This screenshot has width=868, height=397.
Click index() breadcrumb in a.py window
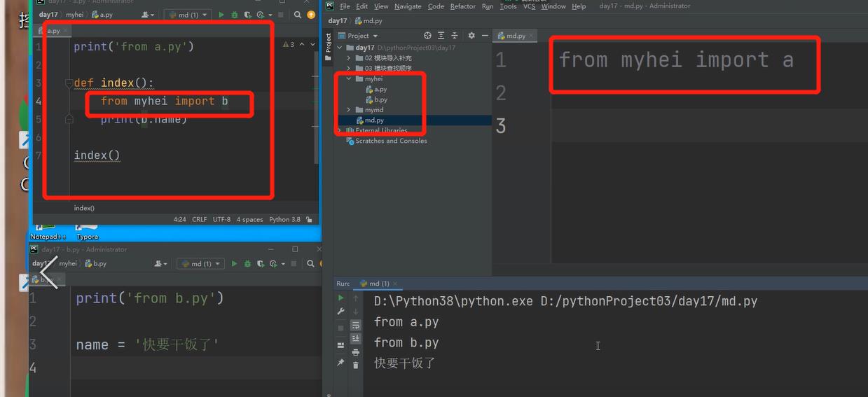pos(84,208)
